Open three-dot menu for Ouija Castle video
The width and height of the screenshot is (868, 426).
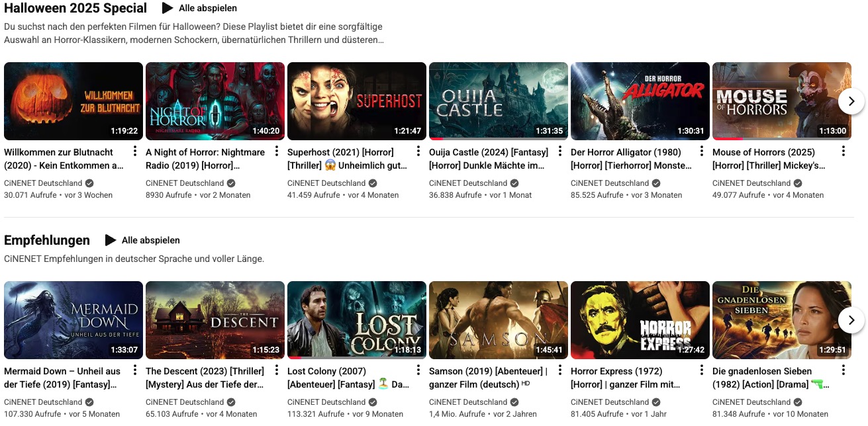point(560,151)
